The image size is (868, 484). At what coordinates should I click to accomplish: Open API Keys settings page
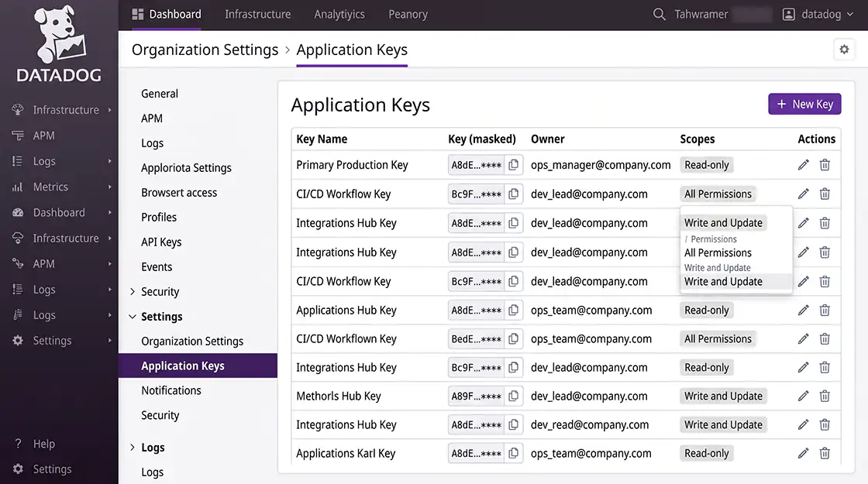click(x=161, y=242)
